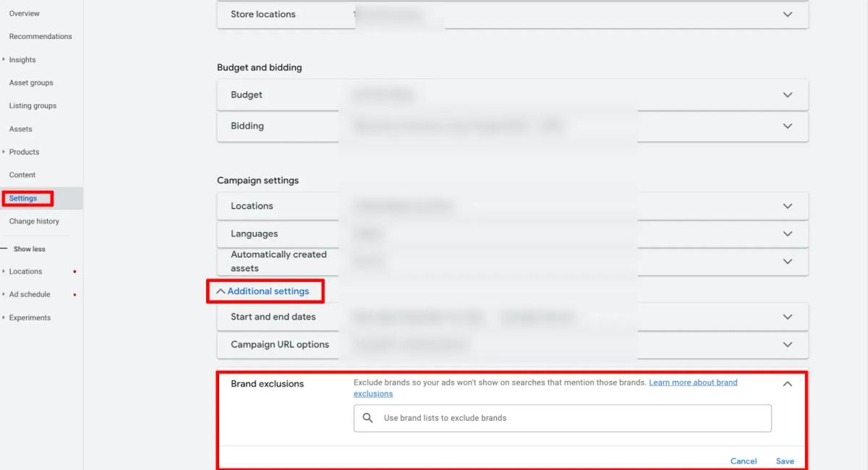
Task: Click Show less in sidebar
Action: (x=30, y=249)
